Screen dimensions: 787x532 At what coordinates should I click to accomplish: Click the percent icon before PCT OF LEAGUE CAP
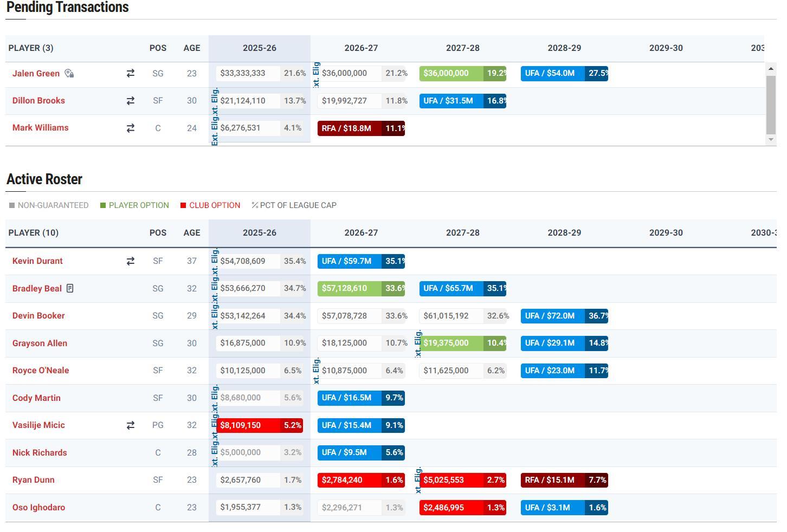pos(254,205)
